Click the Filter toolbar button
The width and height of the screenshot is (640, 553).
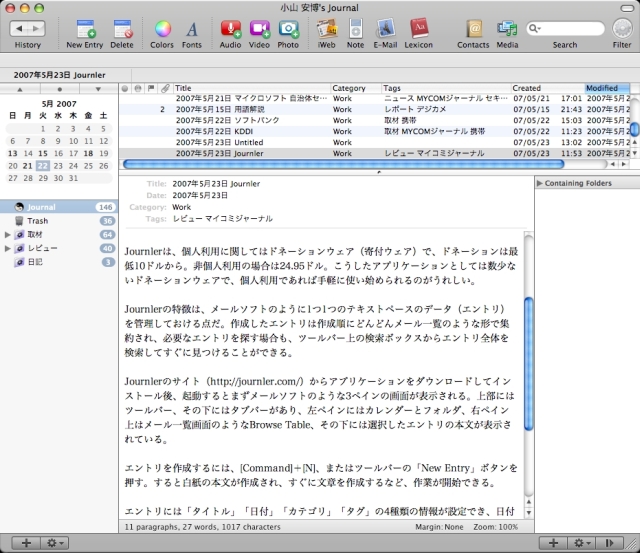(622, 29)
